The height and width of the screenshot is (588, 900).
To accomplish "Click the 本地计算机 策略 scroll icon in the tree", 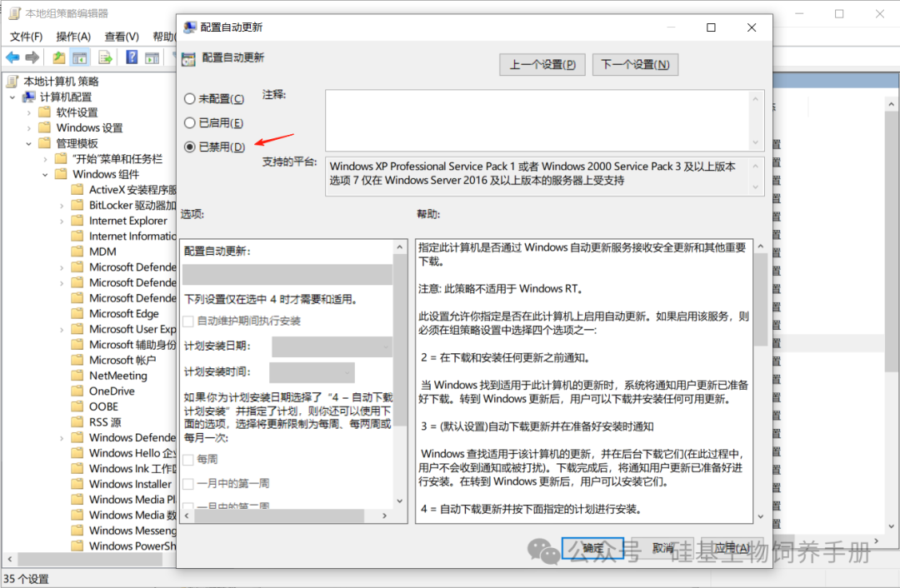I will (12, 82).
